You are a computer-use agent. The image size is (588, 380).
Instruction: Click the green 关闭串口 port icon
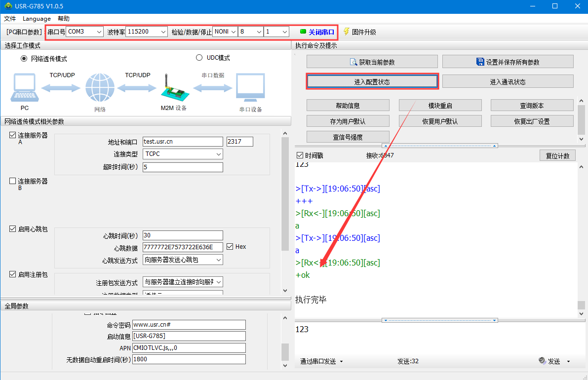click(303, 32)
